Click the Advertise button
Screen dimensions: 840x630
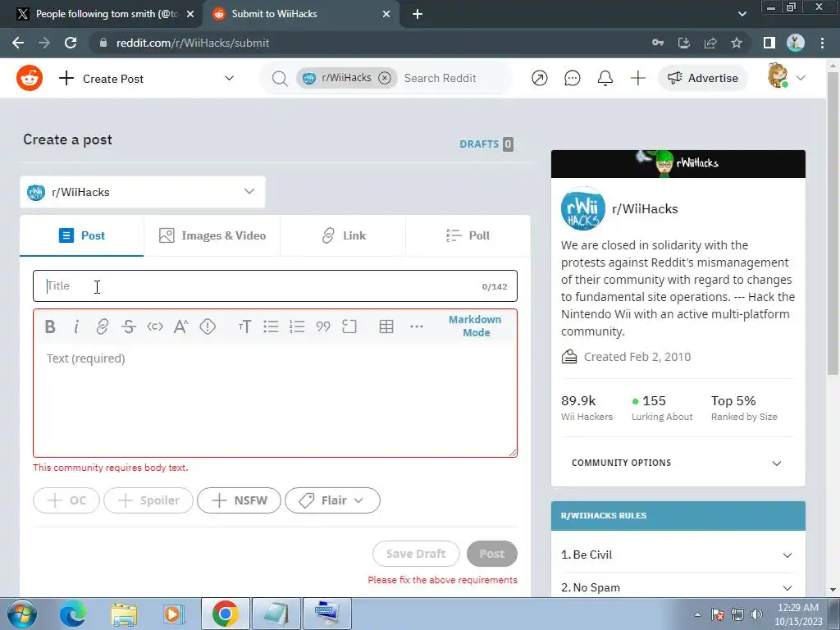703,78
